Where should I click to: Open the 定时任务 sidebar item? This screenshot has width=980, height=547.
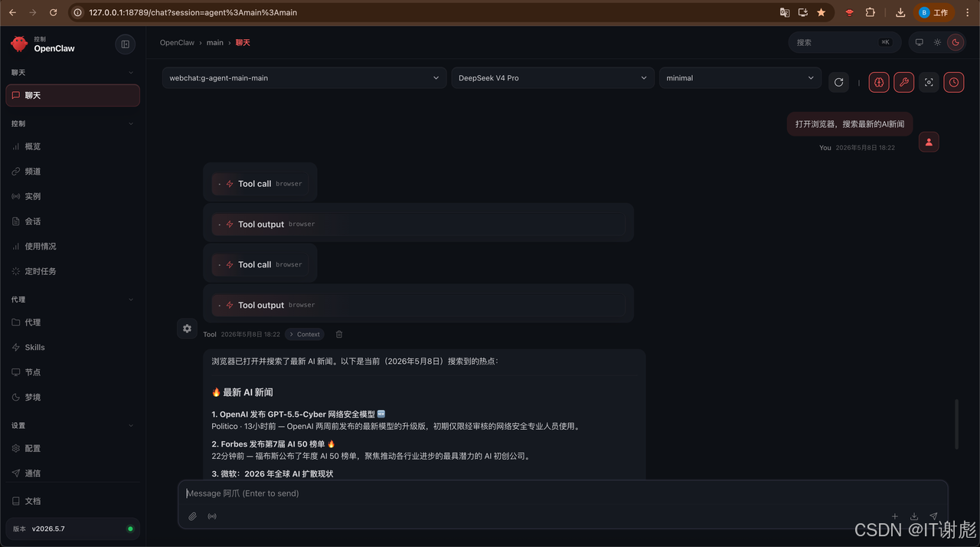[x=73, y=271]
